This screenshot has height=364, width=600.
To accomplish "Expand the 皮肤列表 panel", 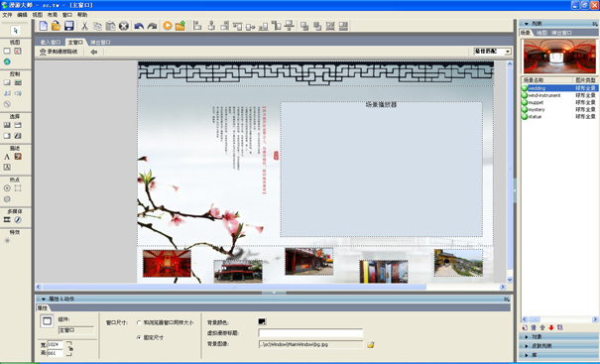I will coord(558,346).
